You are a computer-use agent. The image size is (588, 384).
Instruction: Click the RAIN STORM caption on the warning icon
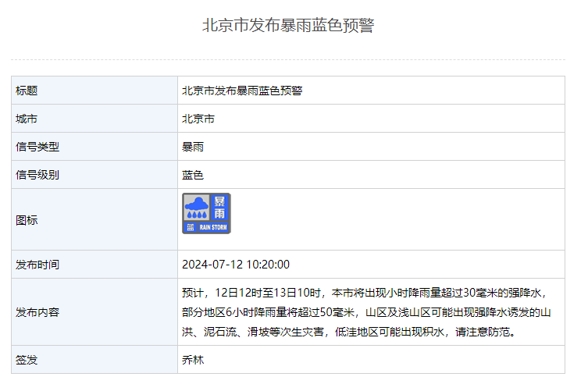(x=212, y=227)
